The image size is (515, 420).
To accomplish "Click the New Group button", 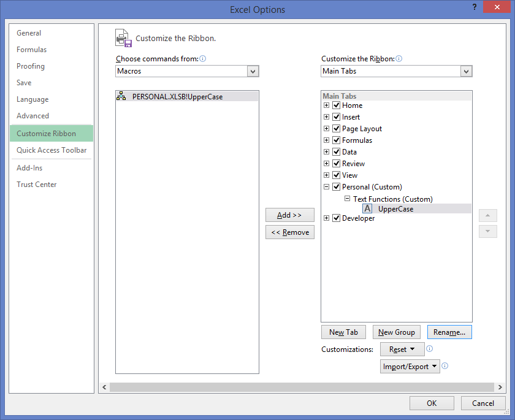I will coord(397,332).
